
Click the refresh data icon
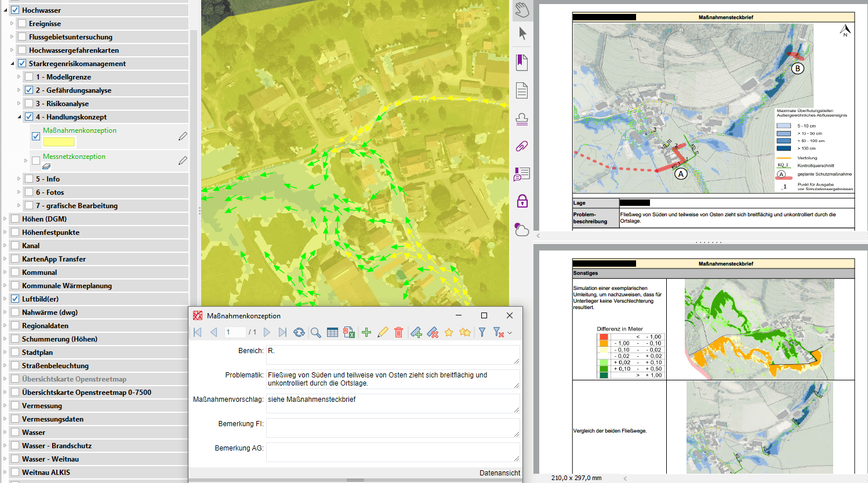[x=299, y=332]
